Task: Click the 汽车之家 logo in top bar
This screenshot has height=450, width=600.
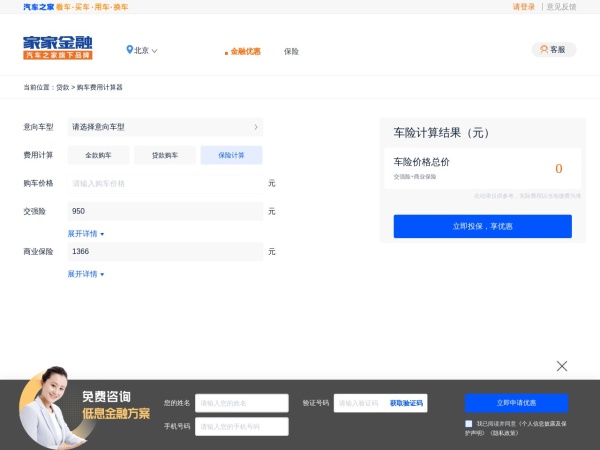Action: (40, 7)
